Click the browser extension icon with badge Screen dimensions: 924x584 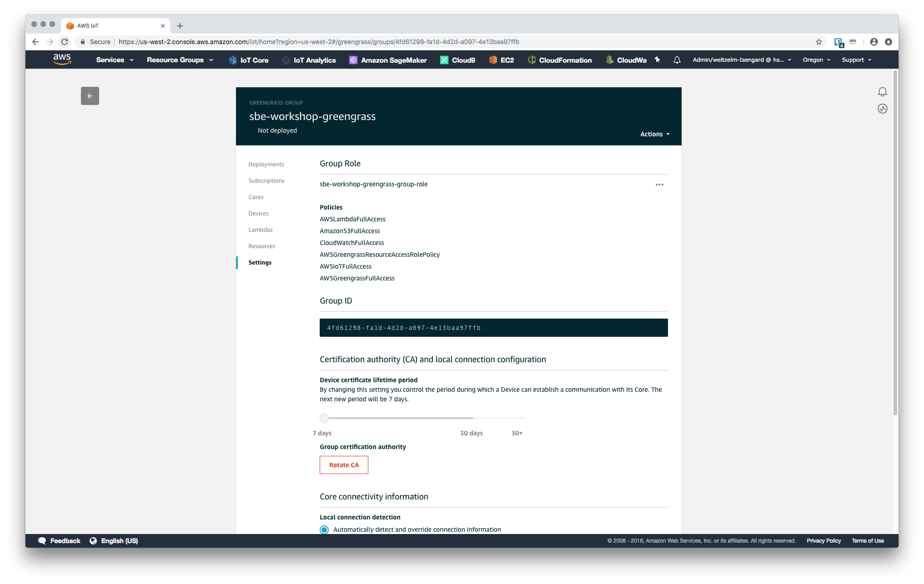(x=839, y=42)
